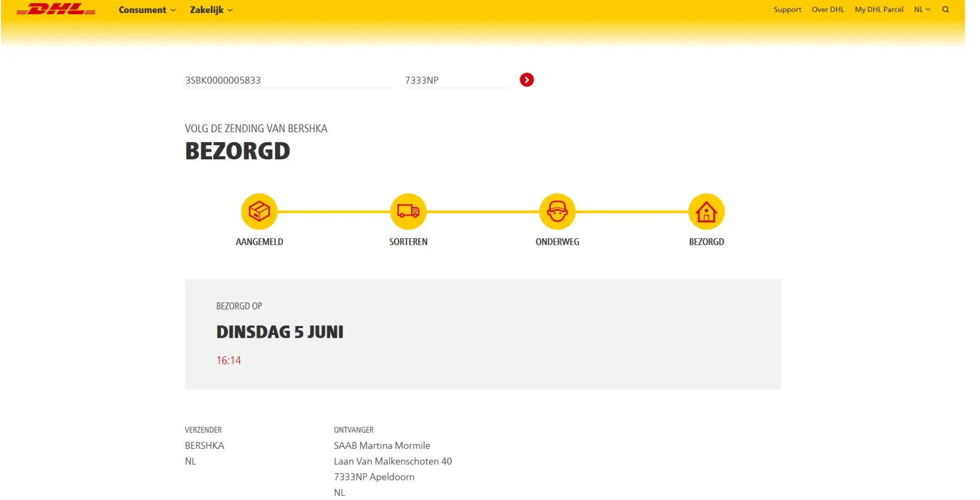Submit tracking with the red arrow button
This screenshot has width=980, height=500.
(526, 80)
